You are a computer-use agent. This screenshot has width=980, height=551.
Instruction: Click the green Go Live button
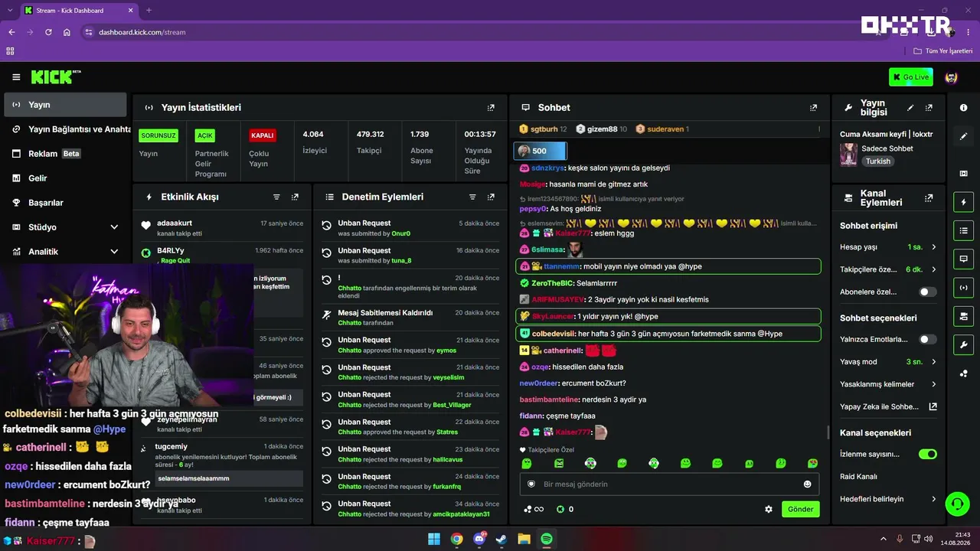(910, 77)
